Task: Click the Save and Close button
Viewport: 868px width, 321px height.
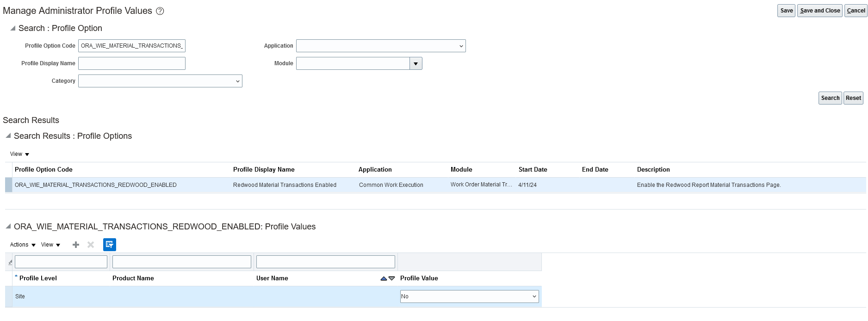Action: coord(820,11)
